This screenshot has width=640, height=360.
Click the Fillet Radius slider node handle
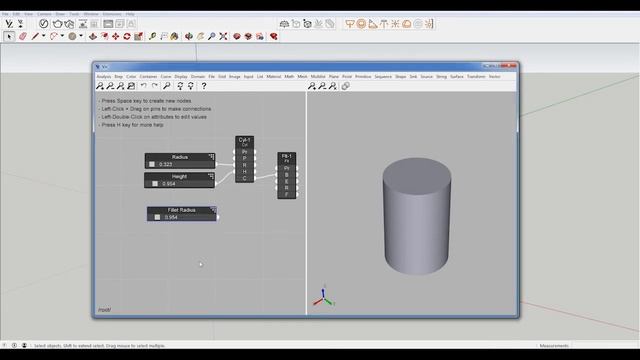point(157,217)
